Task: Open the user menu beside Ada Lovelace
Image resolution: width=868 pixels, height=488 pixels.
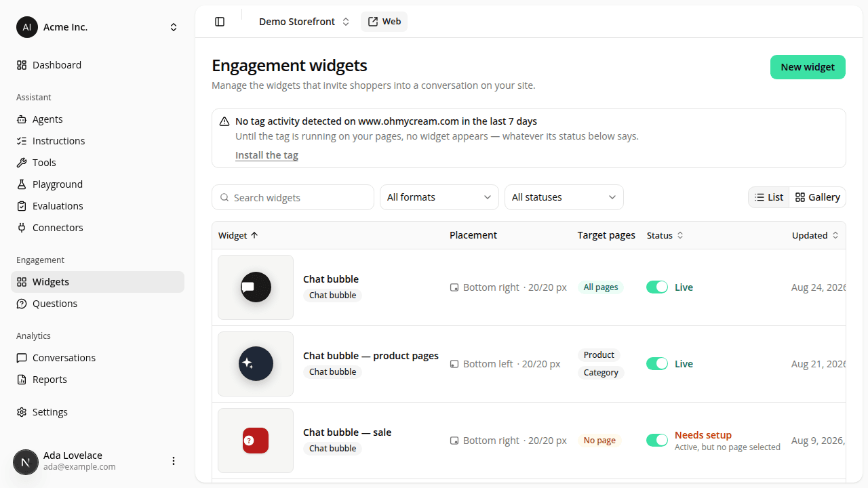Action: [x=174, y=461]
